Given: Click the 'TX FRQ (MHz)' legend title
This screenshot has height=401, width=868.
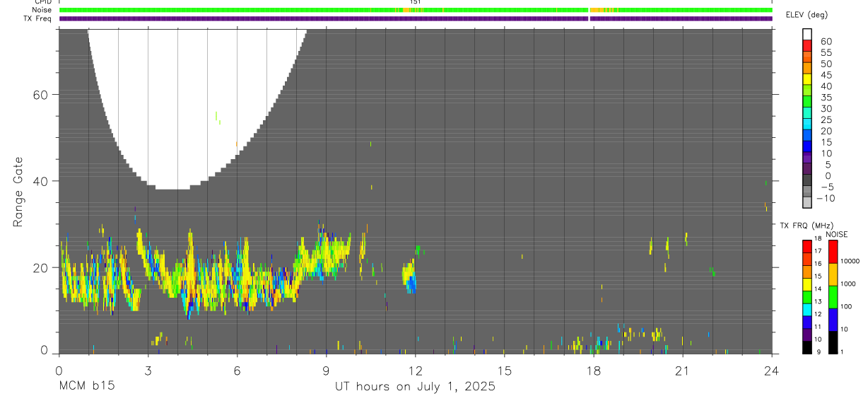Looking at the screenshot, I should coord(806,226).
